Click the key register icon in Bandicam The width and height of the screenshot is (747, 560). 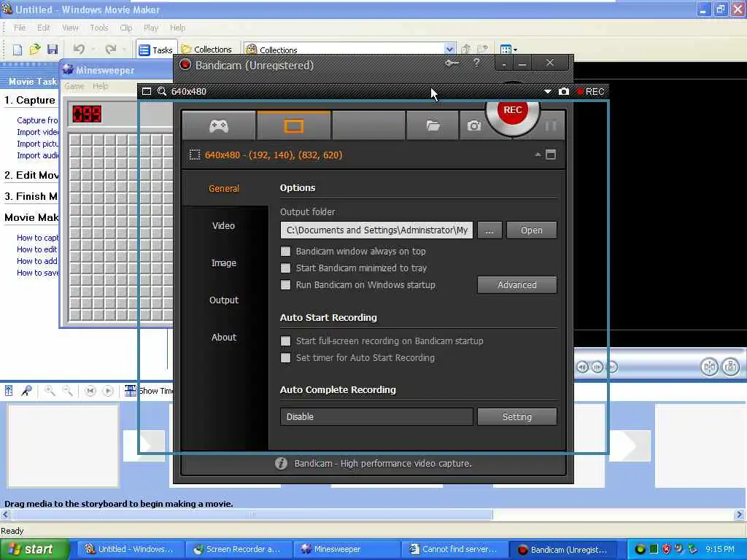(452, 63)
